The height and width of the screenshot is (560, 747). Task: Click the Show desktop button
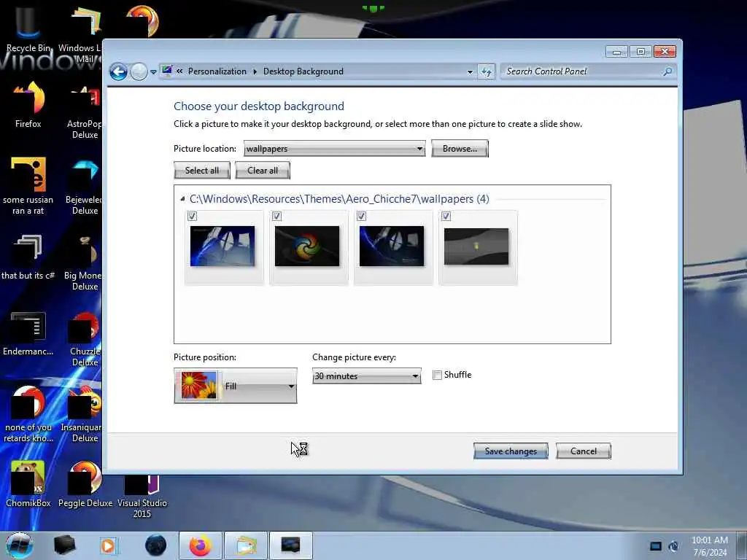pyautogui.click(x=741, y=545)
